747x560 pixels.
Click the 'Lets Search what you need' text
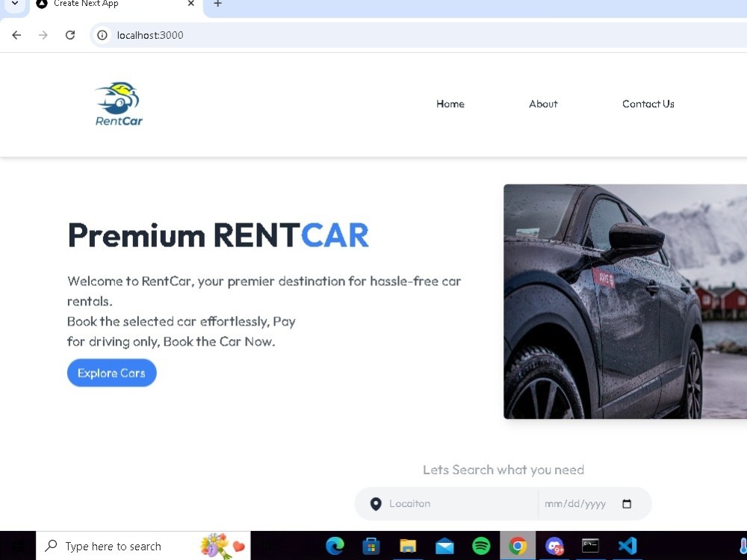point(503,470)
